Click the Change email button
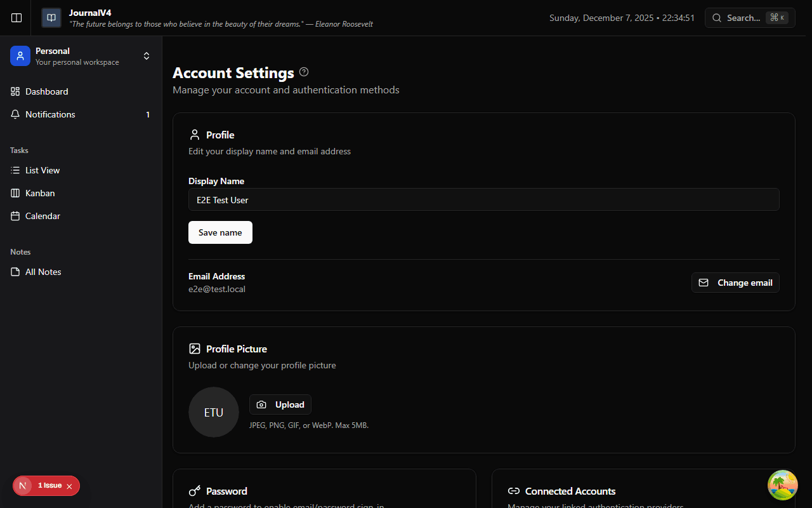Screen dimensions: 812x508 735,283
